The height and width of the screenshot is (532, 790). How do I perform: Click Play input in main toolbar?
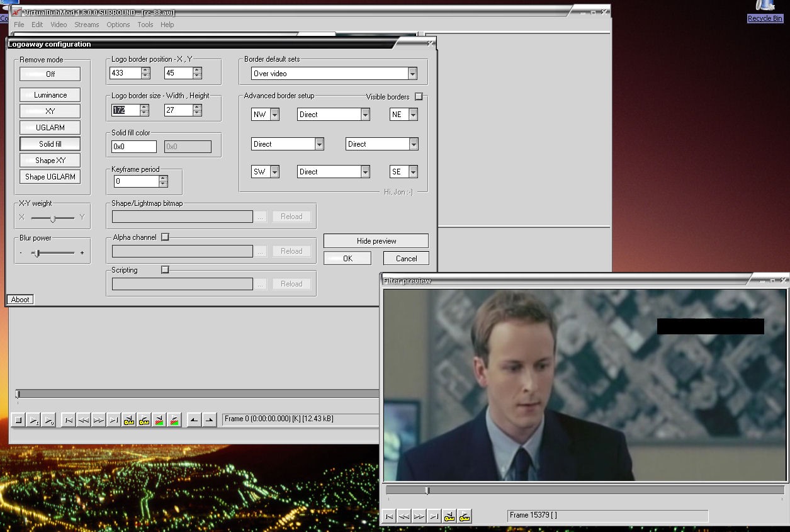[34, 420]
